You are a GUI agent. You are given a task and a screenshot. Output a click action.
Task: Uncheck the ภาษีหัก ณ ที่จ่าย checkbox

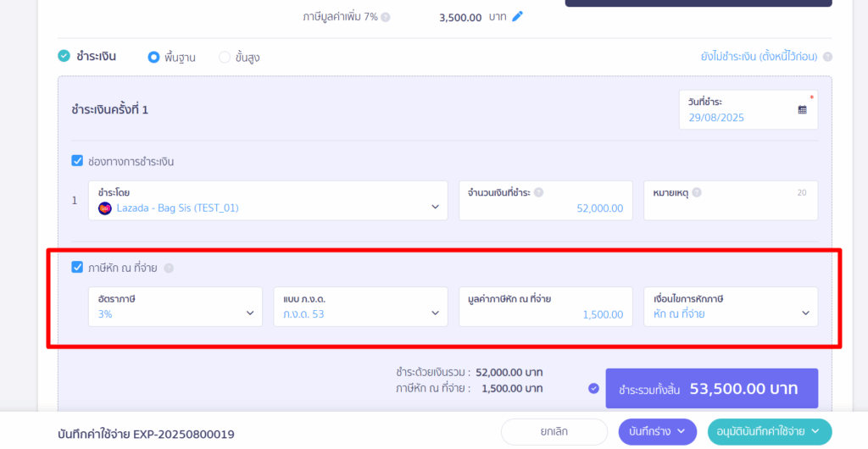point(77,268)
